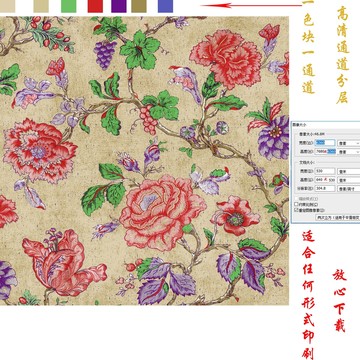This screenshot has height=360, width=360.
Task: Select the light beige swatch beside green
Action: [41, 6]
